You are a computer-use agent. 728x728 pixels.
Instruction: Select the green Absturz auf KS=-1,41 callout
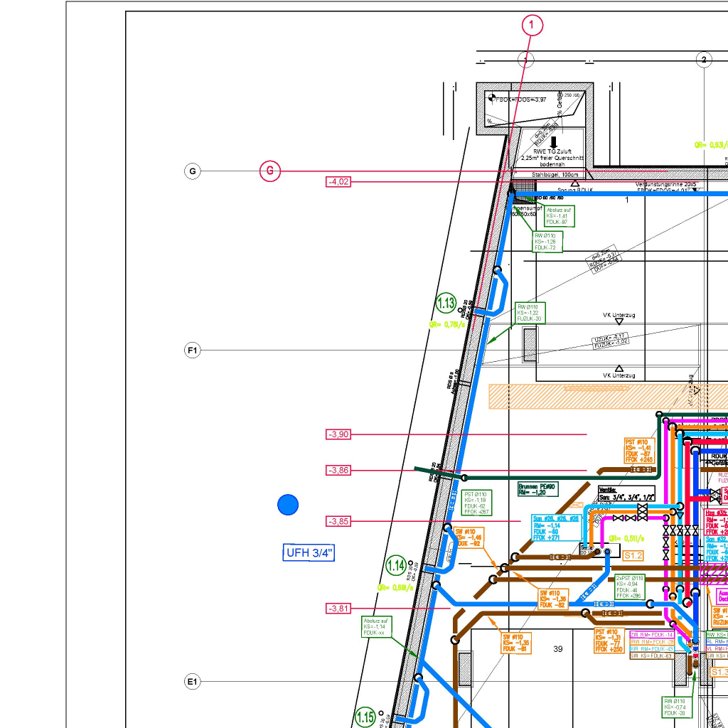click(x=558, y=216)
